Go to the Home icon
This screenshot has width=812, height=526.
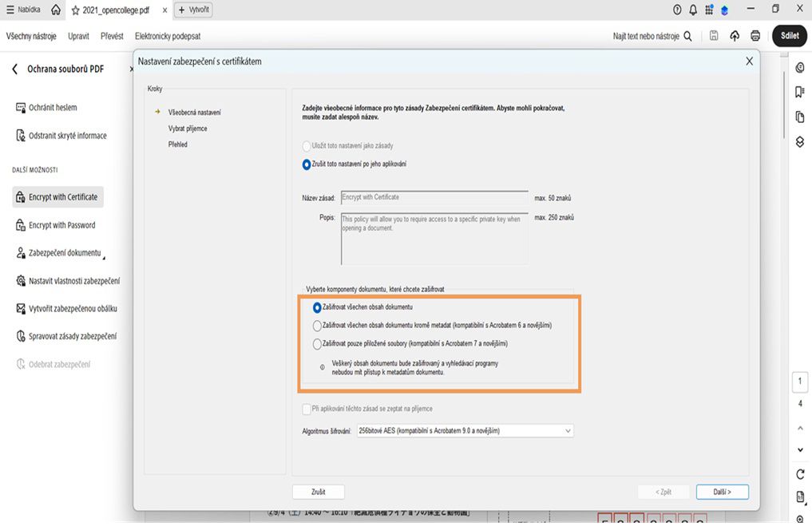click(x=56, y=10)
